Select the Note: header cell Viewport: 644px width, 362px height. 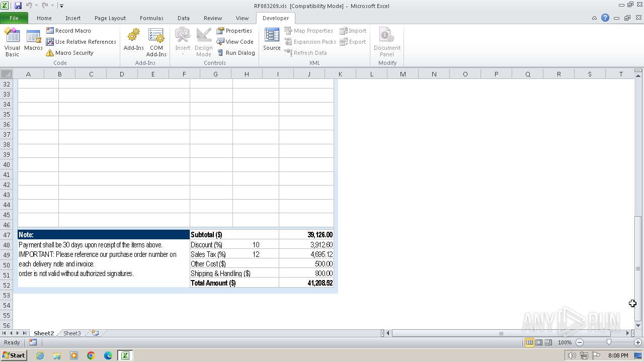click(104, 235)
